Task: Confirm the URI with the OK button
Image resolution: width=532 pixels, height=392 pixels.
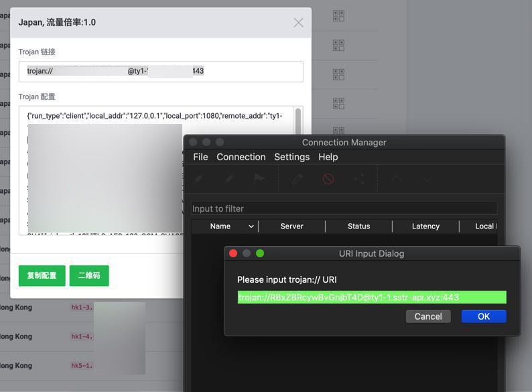Action: (x=484, y=316)
